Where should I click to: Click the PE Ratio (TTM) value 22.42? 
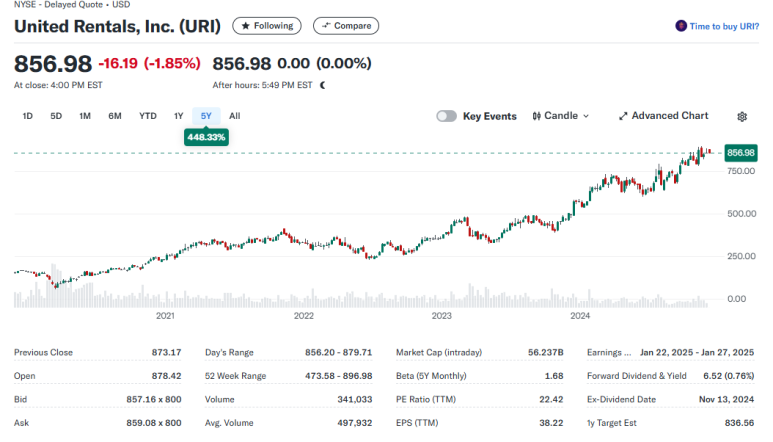pos(551,399)
